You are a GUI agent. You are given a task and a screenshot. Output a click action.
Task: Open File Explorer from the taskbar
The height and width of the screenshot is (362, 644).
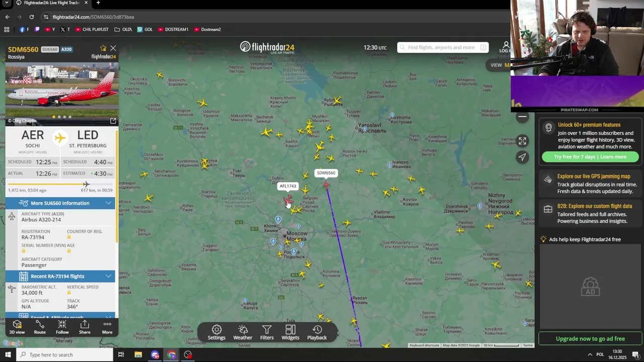138,355
